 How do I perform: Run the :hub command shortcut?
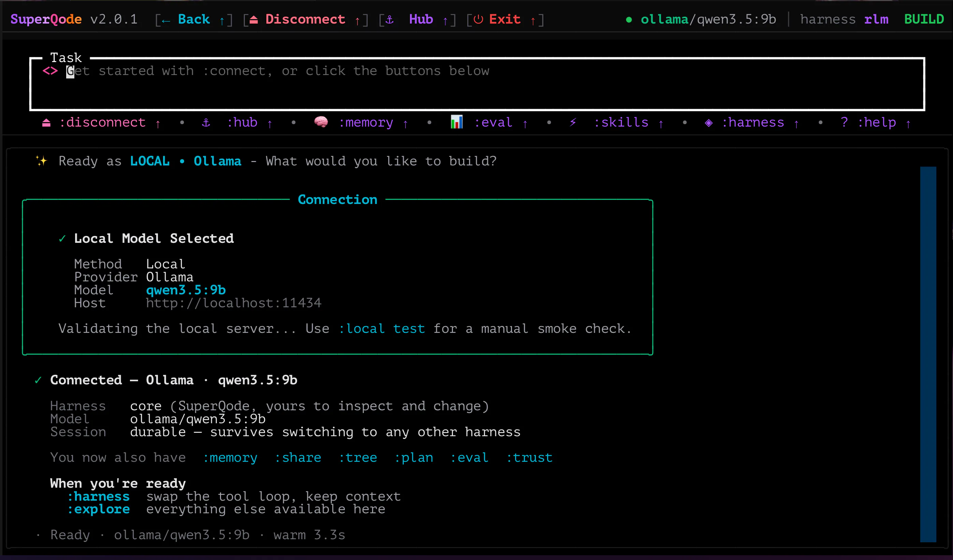(x=242, y=122)
